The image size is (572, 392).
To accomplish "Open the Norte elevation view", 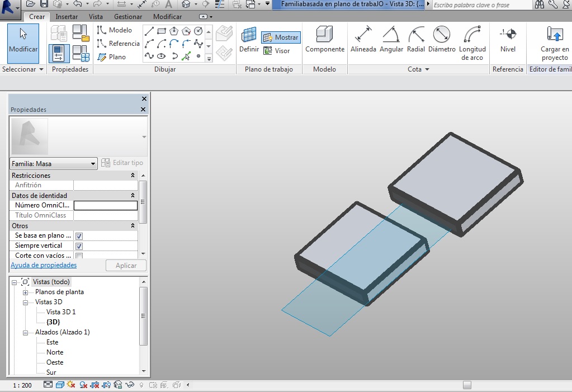I will coord(55,352).
